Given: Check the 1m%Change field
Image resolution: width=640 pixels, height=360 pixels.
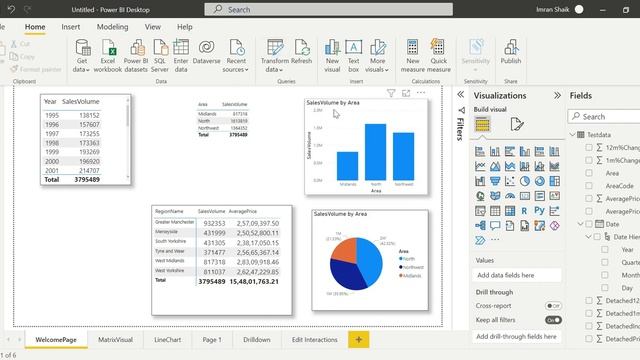Looking at the screenshot, I should pyautogui.click(x=589, y=160).
